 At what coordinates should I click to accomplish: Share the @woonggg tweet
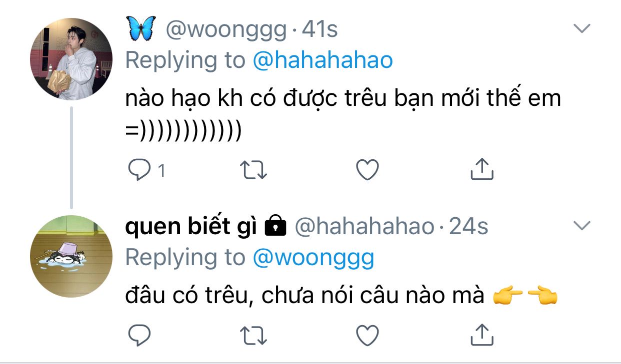pyautogui.click(x=482, y=170)
